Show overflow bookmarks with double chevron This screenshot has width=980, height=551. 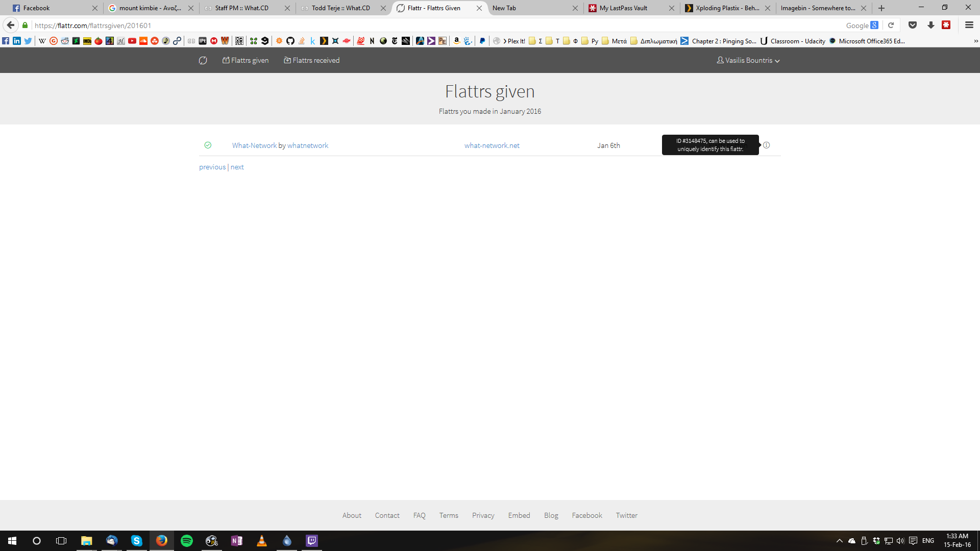pos(975,41)
